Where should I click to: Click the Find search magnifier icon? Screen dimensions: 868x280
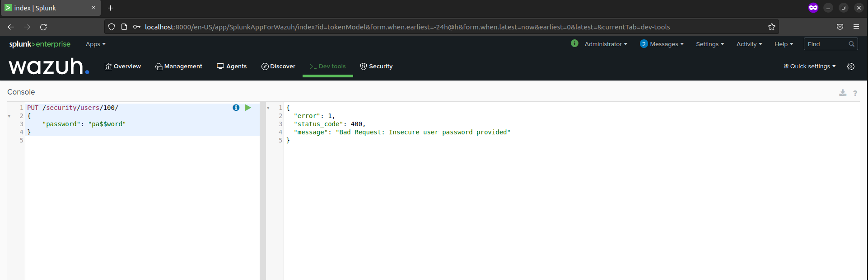851,44
